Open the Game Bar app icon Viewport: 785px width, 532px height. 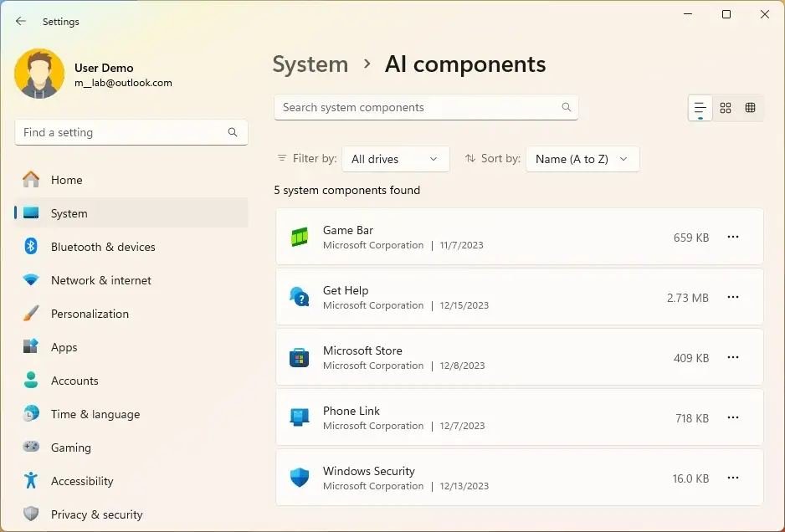point(300,237)
